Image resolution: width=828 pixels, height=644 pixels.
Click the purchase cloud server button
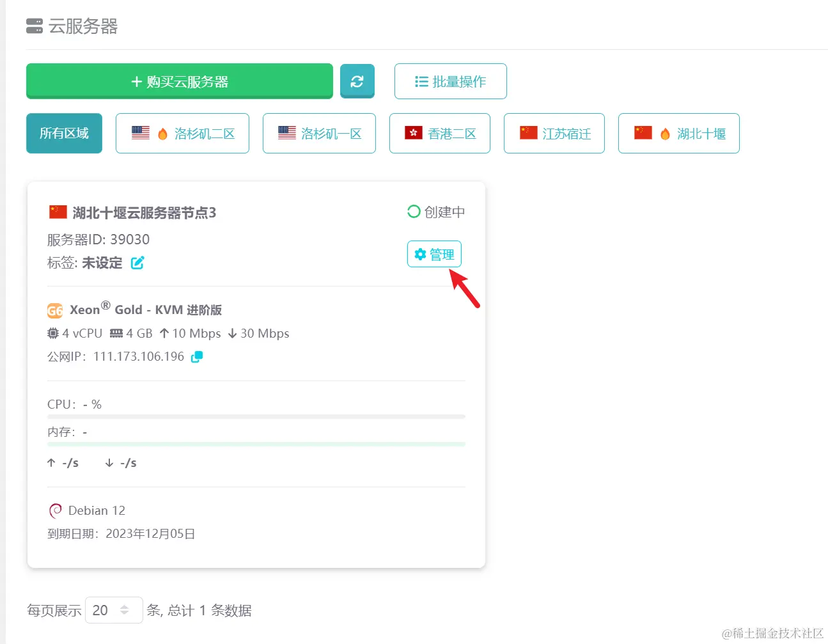(x=180, y=81)
